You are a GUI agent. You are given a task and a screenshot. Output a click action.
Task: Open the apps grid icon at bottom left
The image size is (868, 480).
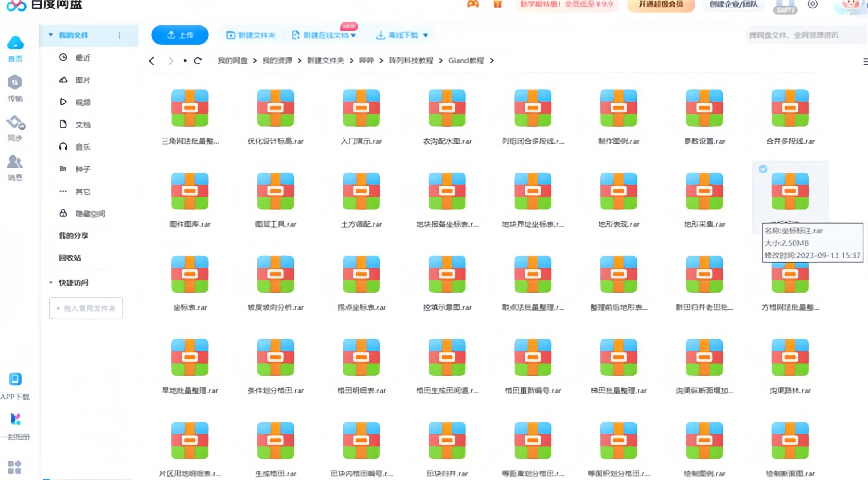point(14,467)
